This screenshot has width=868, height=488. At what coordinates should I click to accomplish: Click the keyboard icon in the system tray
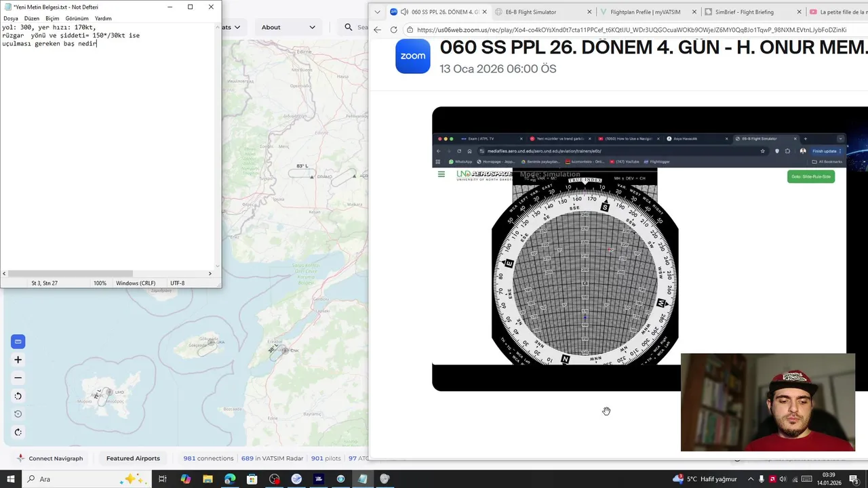[x=807, y=479]
